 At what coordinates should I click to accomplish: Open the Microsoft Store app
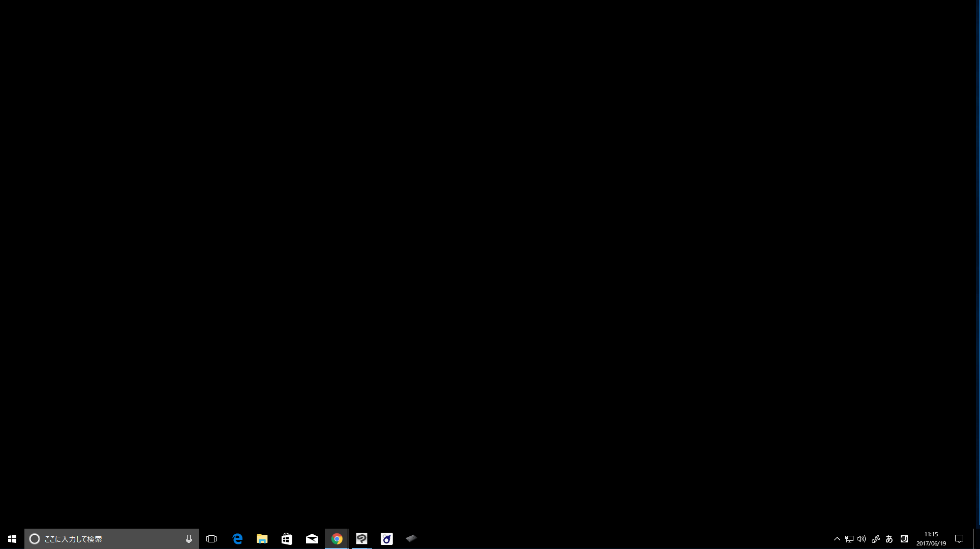tap(287, 539)
